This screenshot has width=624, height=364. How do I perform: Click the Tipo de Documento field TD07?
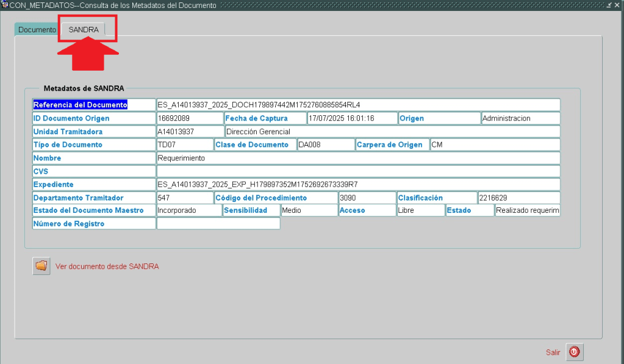click(x=184, y=145)
